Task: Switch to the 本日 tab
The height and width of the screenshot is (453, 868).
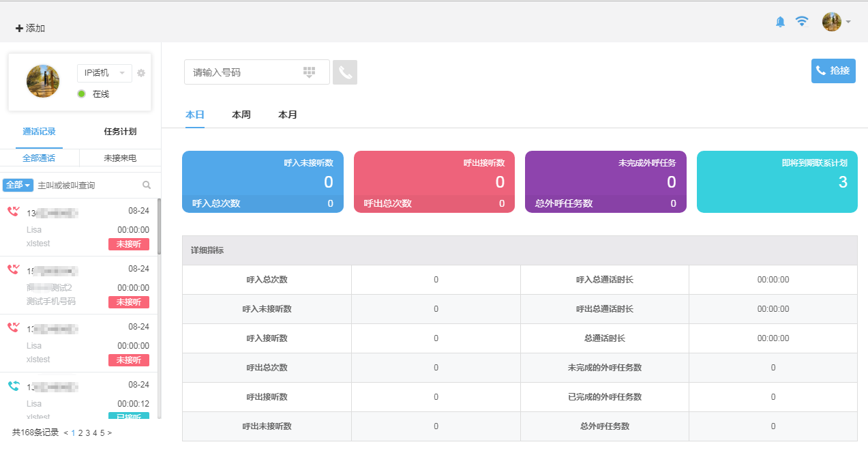Action: coord(195,115)
